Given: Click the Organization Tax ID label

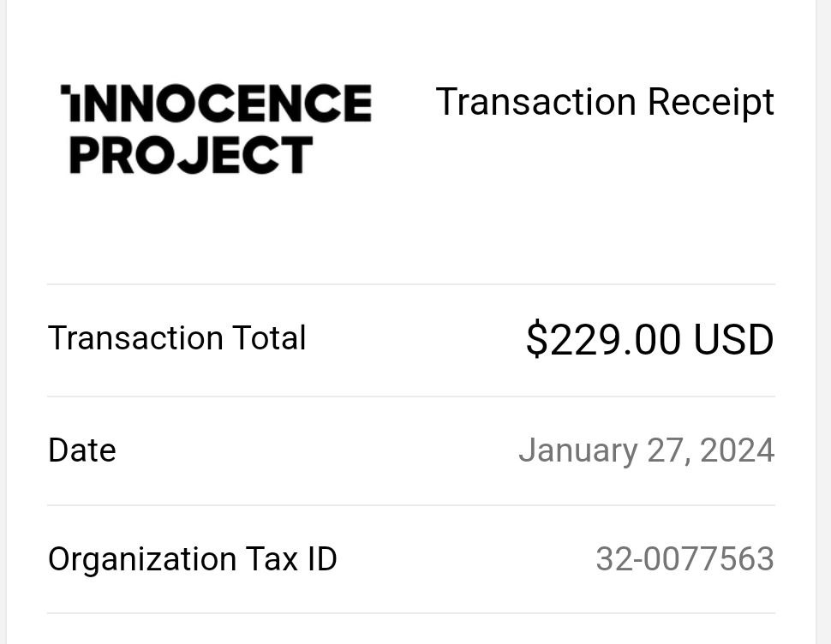Looking at the screenshot, I should point(193,560).
